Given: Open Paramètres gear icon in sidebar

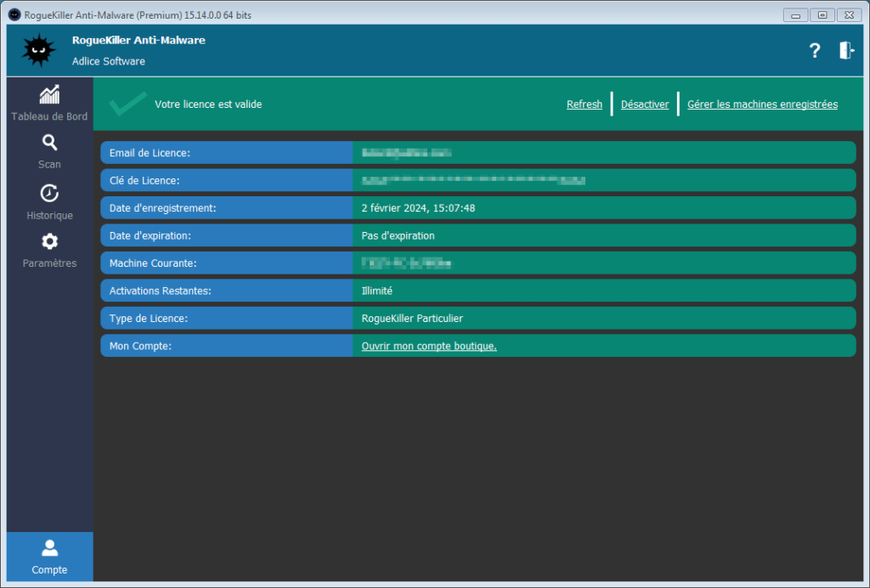Looking at the screenshot, I should coord(49,241).
